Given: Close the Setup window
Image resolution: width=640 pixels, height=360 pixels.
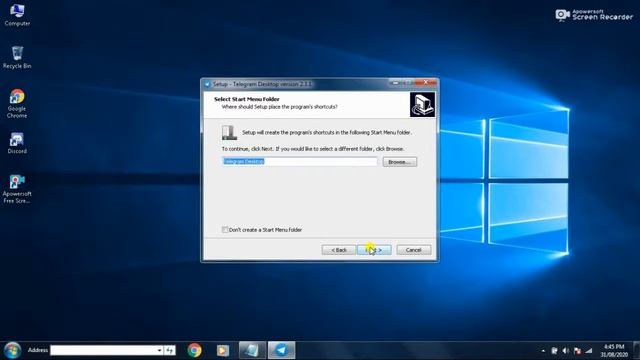Looking at the screenshot, I should pyautogui.click(x=426, y=82).
